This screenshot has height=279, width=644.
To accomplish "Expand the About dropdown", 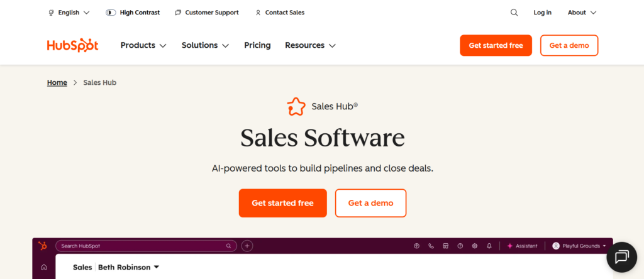I will (x=582, y=13).
